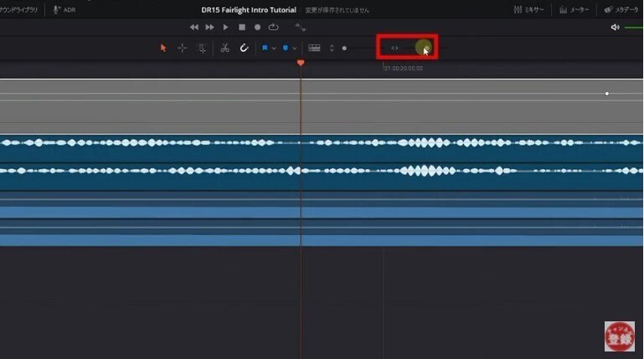Stop playback with the stop button
Image resolution: width=644 pixels, height=359 pixels.
tap(242, 28)
